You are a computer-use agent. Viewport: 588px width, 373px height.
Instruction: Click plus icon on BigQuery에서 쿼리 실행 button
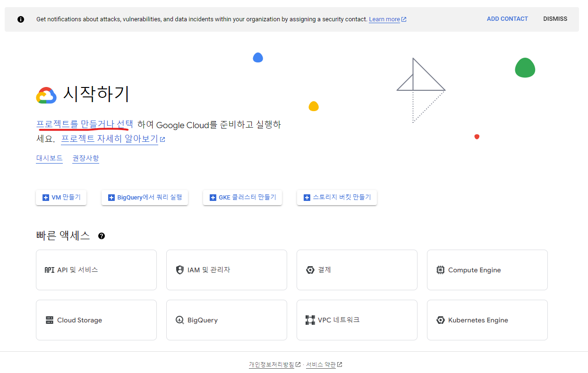tap(111, 198)
